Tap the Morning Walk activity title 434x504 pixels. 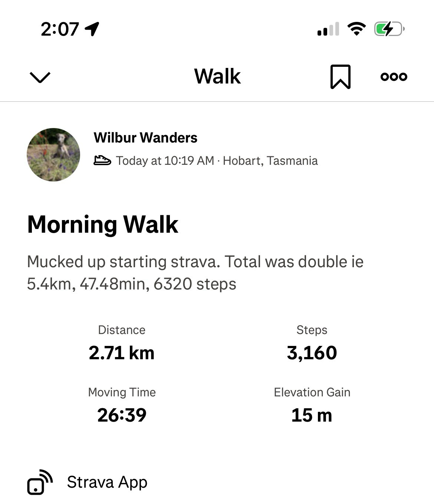point(103,225)
